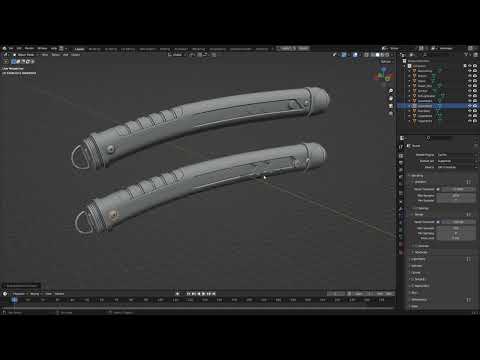Click the Max Samples field under Viewport
480x360 pixels.
(456, 196)
